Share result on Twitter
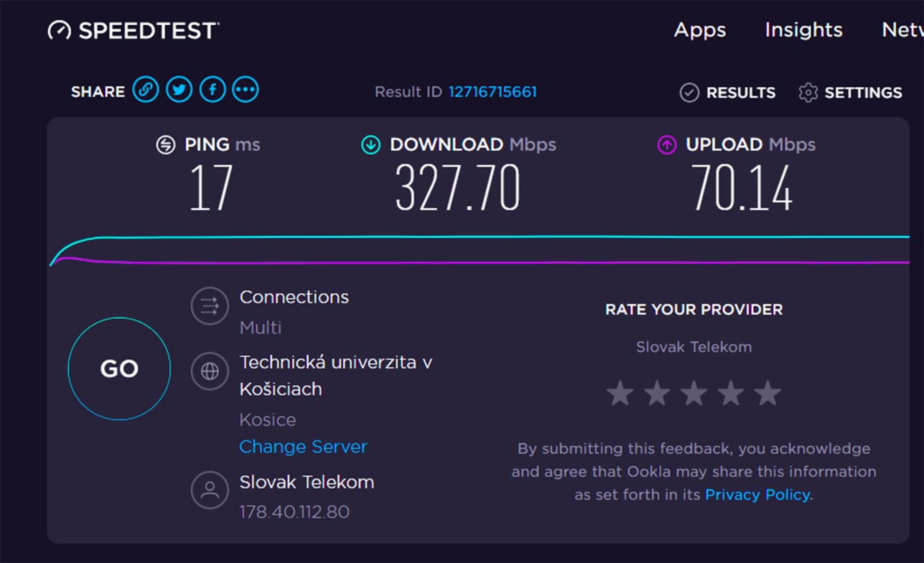924x563 pixels. [179, 89]
